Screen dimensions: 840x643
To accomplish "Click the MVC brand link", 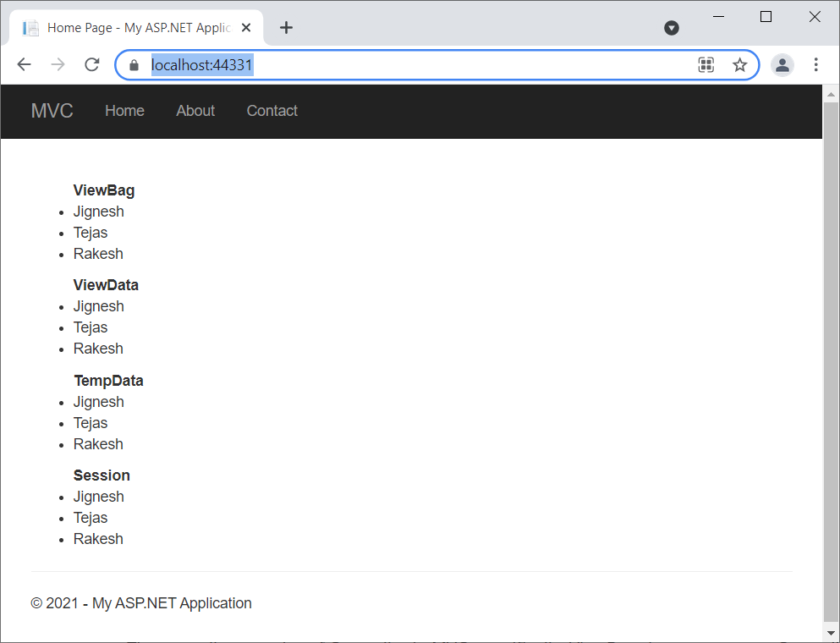I will click(x=52, y=111).
